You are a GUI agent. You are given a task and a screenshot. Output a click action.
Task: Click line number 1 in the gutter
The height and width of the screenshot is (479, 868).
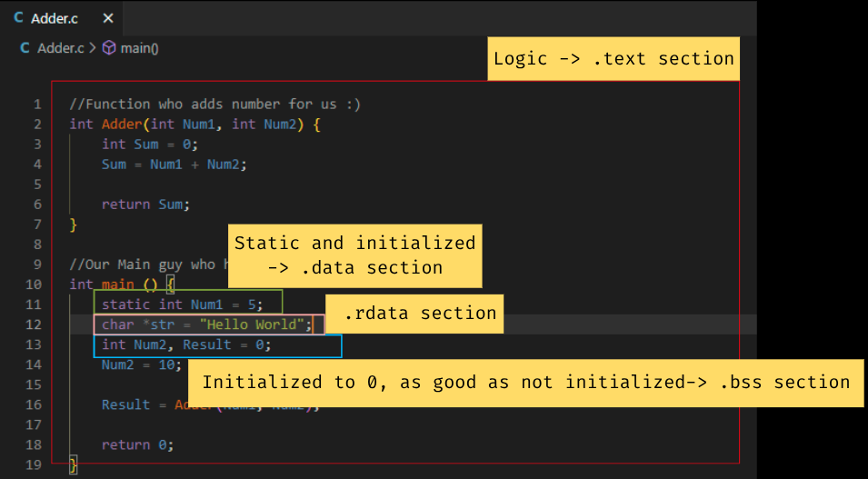tap(37, 104)
